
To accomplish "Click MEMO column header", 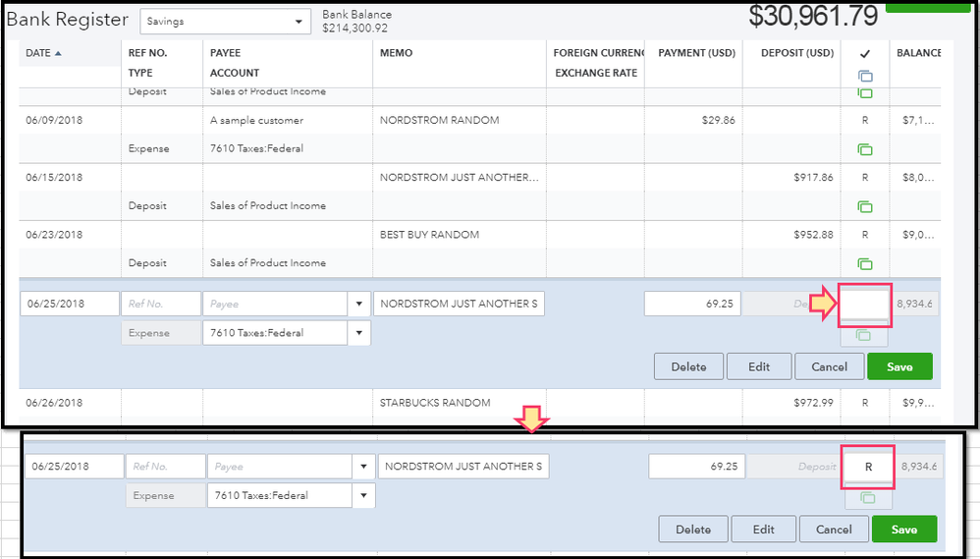I will (x=397, y=53).
